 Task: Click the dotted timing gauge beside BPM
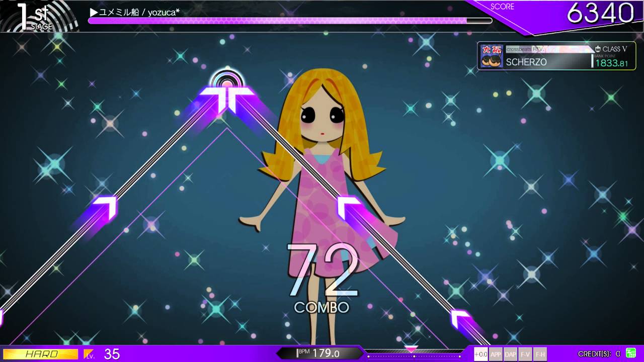click(414, 356)
